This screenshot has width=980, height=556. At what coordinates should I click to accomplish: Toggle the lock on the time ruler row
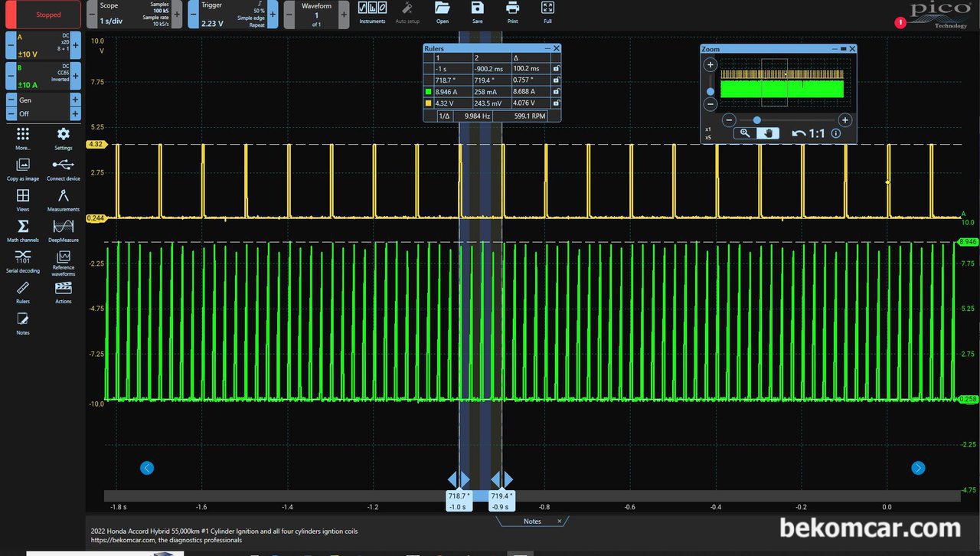pos(556,68)
